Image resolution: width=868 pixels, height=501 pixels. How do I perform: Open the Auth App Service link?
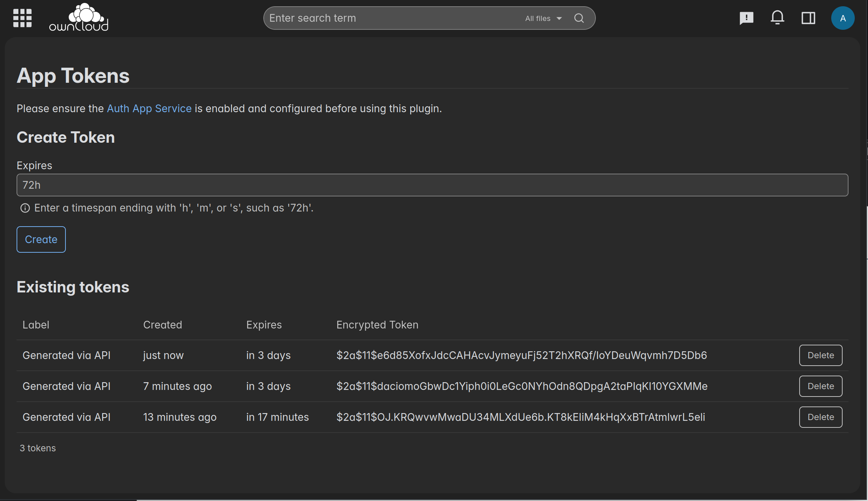point(149,109)
